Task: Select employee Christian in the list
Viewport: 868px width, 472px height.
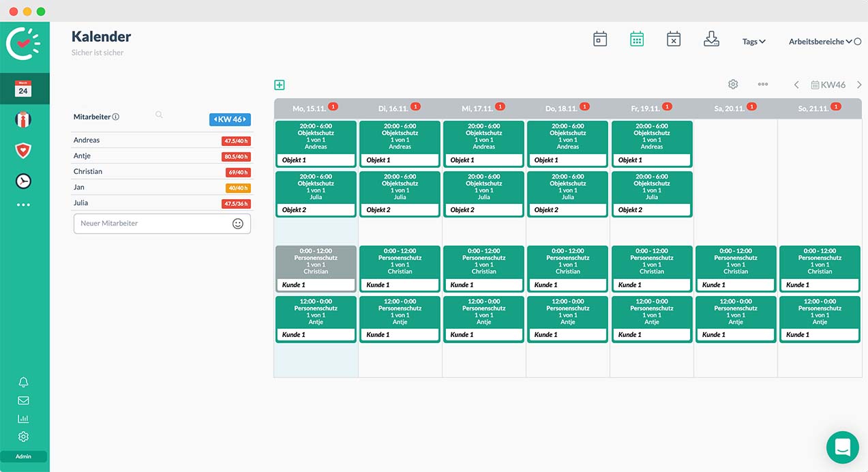Action: 88,172
